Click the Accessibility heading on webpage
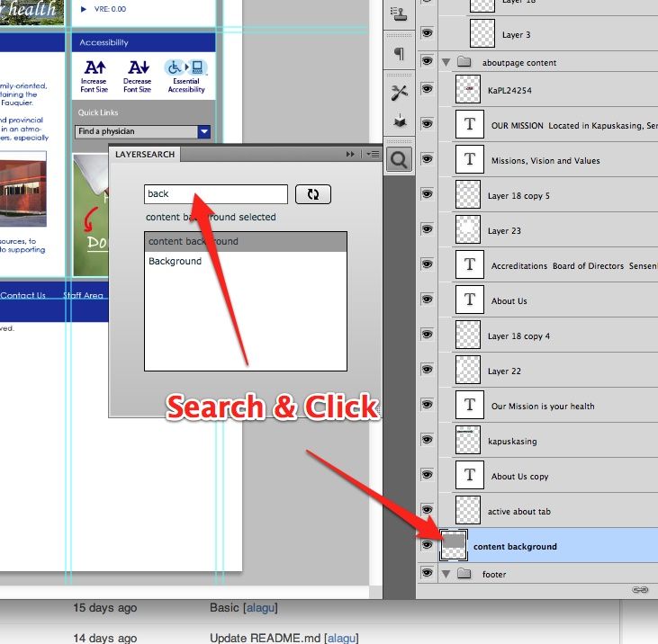Screen dimensions: 658x644 104,42
